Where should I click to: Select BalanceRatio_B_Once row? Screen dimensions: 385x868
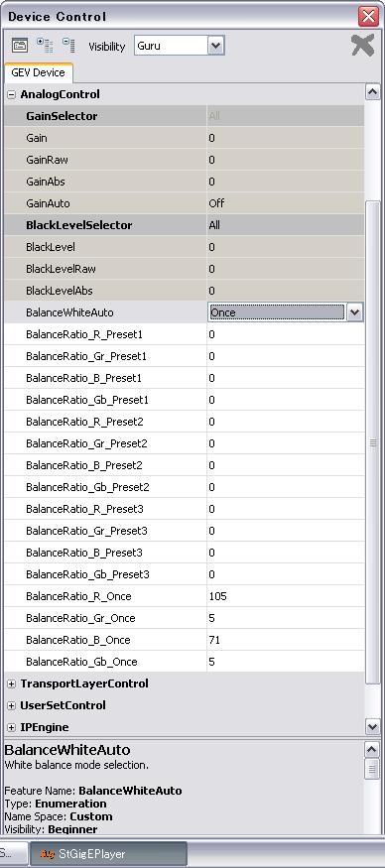click(x=184, y=640)
